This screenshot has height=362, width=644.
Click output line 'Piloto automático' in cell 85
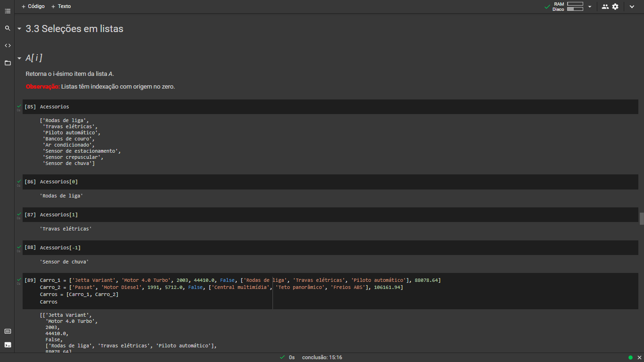(71, 133)
